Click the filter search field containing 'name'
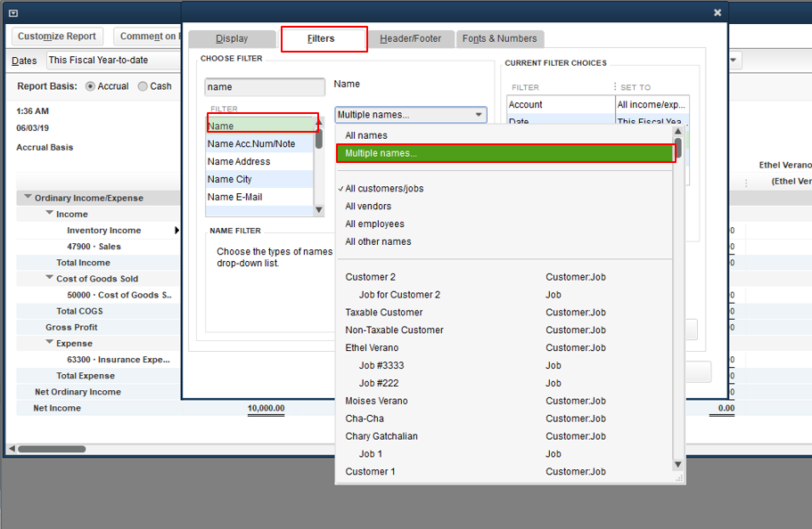Image resolution: width=812 pixels, height=529 pixels. click(265, 87)
